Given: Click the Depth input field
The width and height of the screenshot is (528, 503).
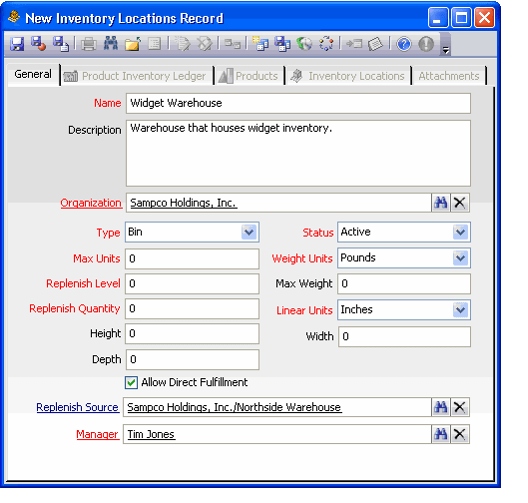Looking at the screenshot, I should (193, 359).
